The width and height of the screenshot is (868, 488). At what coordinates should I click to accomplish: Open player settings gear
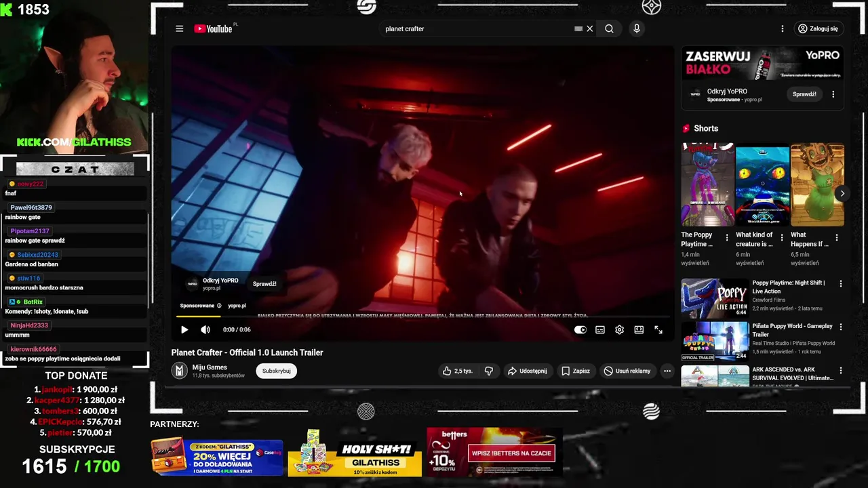click(619, 329)
